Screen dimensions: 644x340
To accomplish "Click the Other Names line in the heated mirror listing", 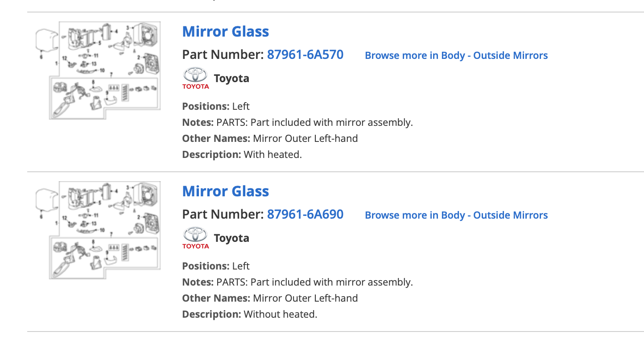I will (270, 138).
